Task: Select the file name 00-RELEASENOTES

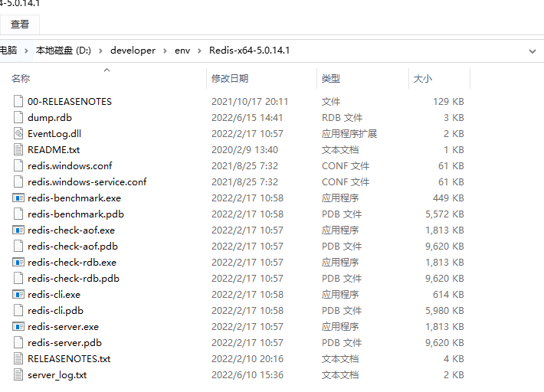Action: tap(70, 102)
